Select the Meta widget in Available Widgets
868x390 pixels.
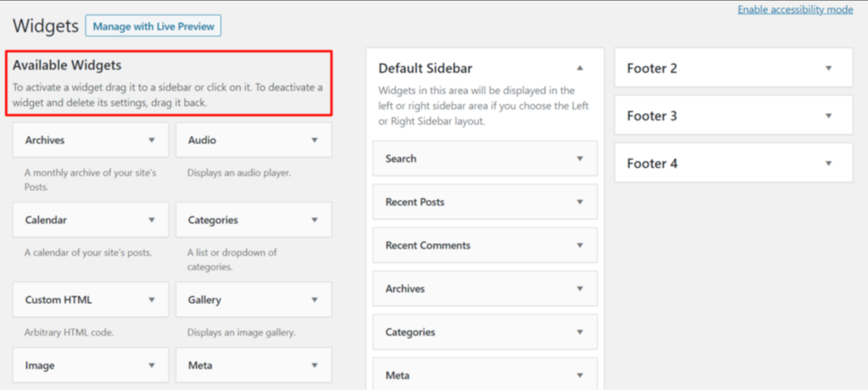click(x=200, y=365)
